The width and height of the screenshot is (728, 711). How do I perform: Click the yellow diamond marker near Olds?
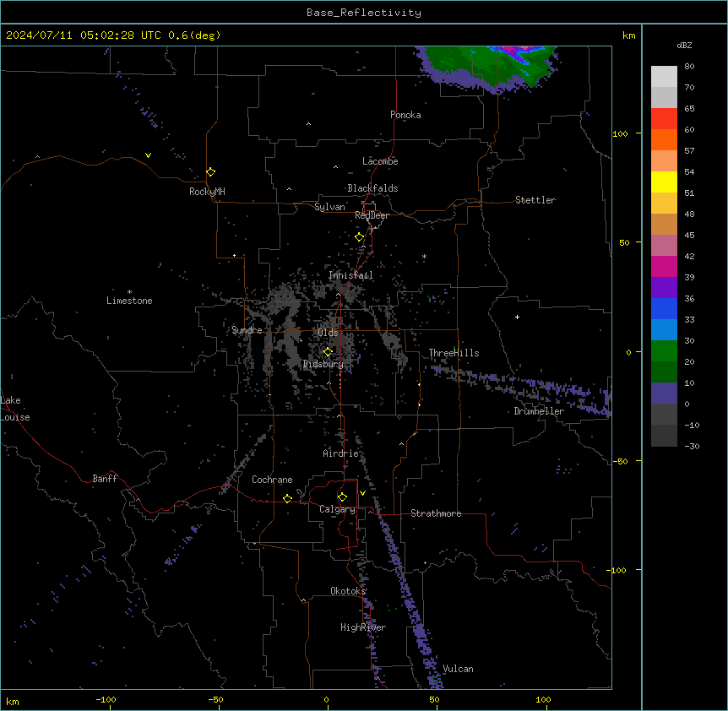329,352
